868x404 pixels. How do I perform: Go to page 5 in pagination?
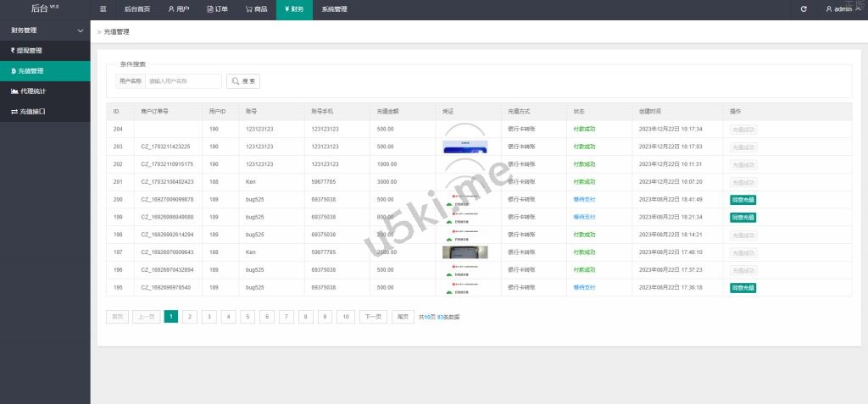[248, 317]
